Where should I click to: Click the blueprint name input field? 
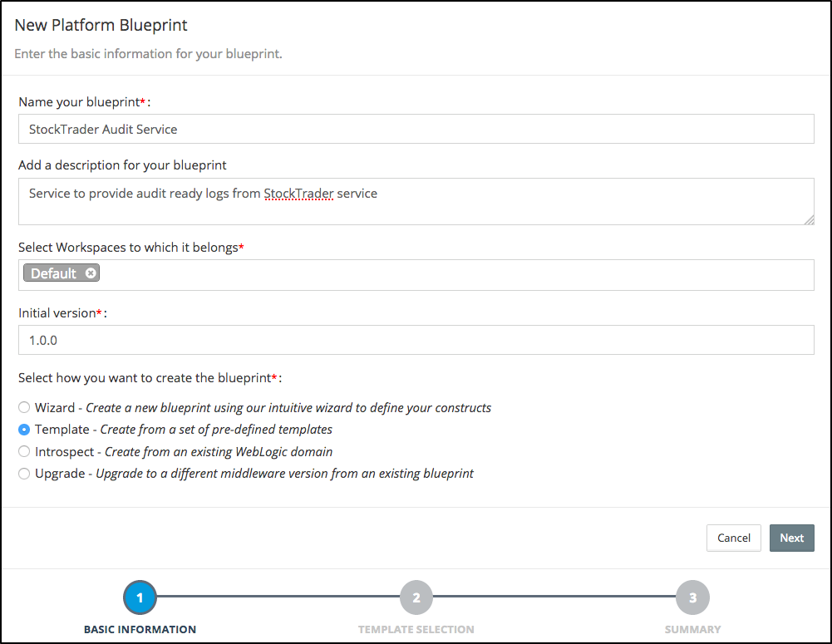point(416,129)
